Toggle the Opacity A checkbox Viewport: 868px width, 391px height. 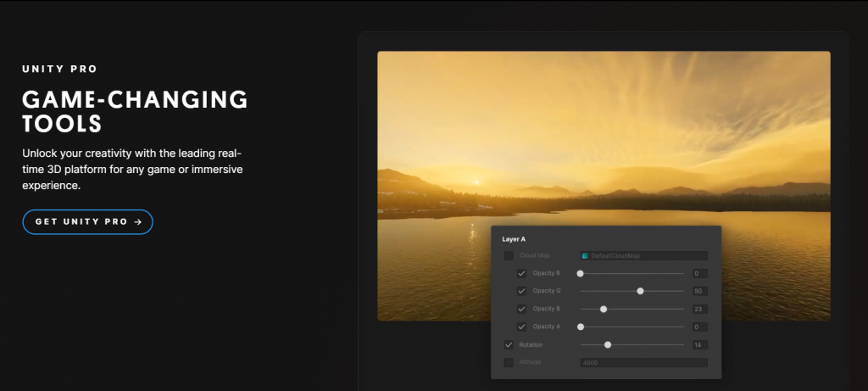click(x=522, y=327)
